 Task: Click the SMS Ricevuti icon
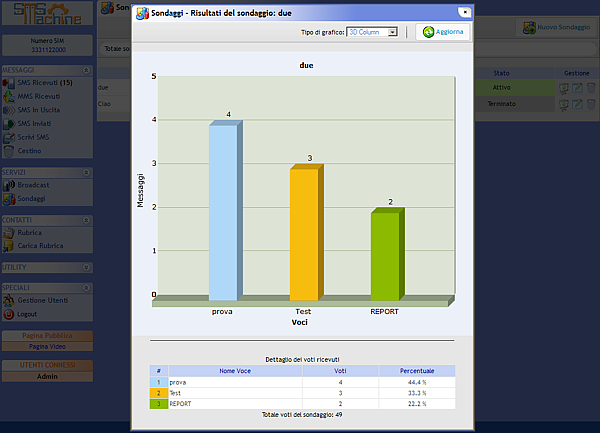tap(8, 83)
